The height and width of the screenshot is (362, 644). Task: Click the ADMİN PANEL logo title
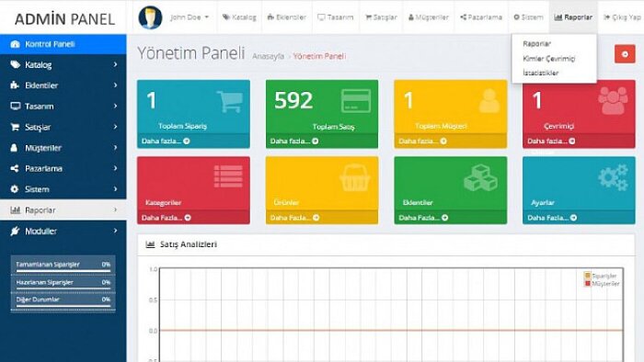coord(64,19)
